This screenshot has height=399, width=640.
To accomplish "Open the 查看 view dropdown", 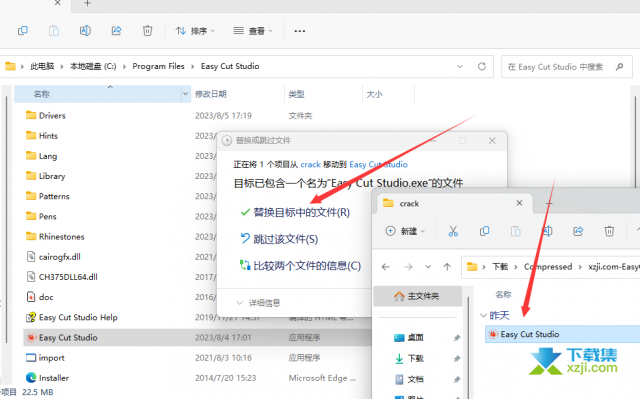I will point(253,31).
